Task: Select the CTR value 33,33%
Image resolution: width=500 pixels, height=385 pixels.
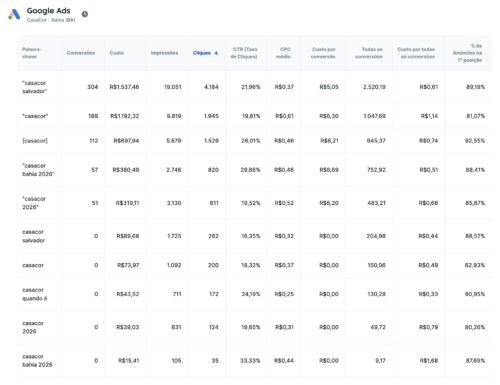Action: 251,361
